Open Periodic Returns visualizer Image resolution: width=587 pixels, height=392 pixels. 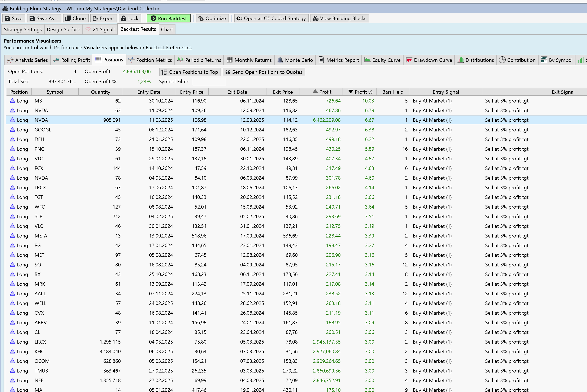tap(199, 60)
